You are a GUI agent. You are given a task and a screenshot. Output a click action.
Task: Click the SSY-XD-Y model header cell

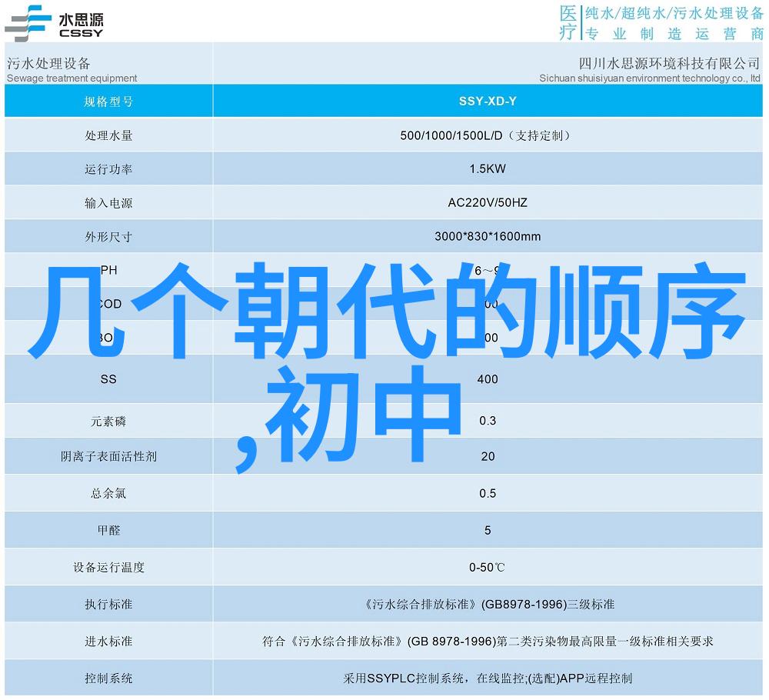click(x=488, y=101)
